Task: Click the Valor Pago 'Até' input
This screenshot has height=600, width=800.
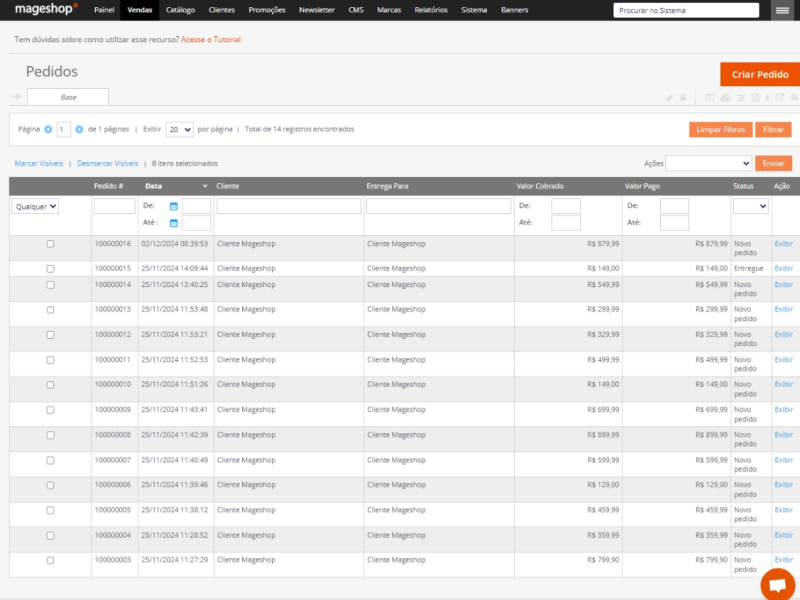Action: tap(674, 223)
